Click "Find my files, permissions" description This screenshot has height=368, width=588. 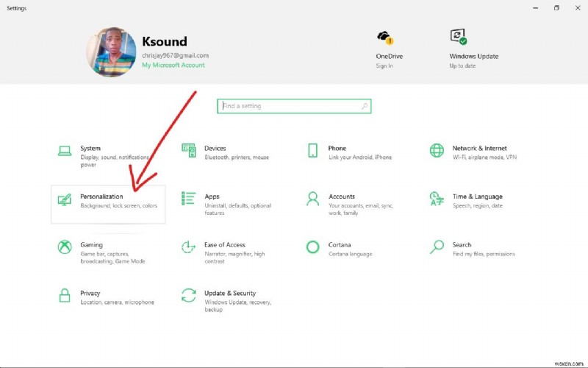tap(484, 254)
